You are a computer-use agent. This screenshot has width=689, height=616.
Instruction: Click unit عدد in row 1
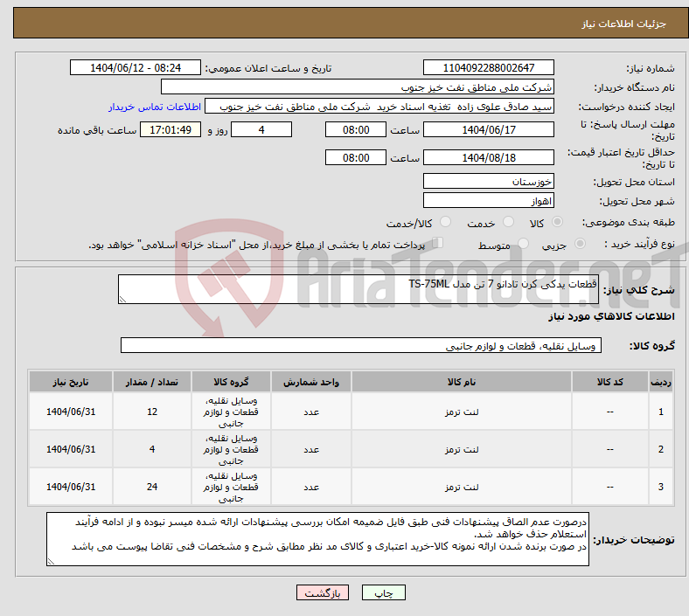tap(311, 412)
